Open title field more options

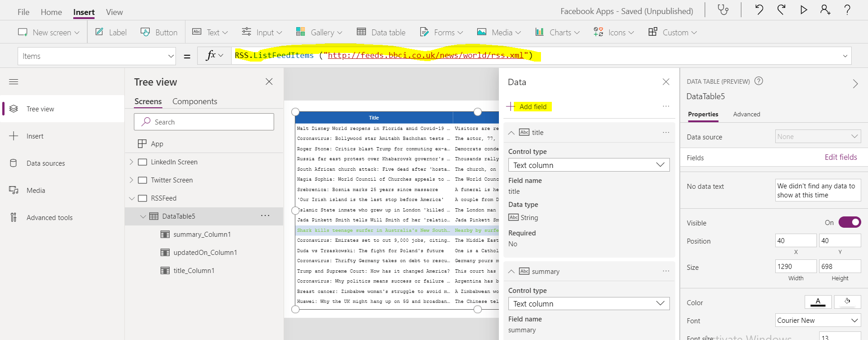click(x=666, y=133)
